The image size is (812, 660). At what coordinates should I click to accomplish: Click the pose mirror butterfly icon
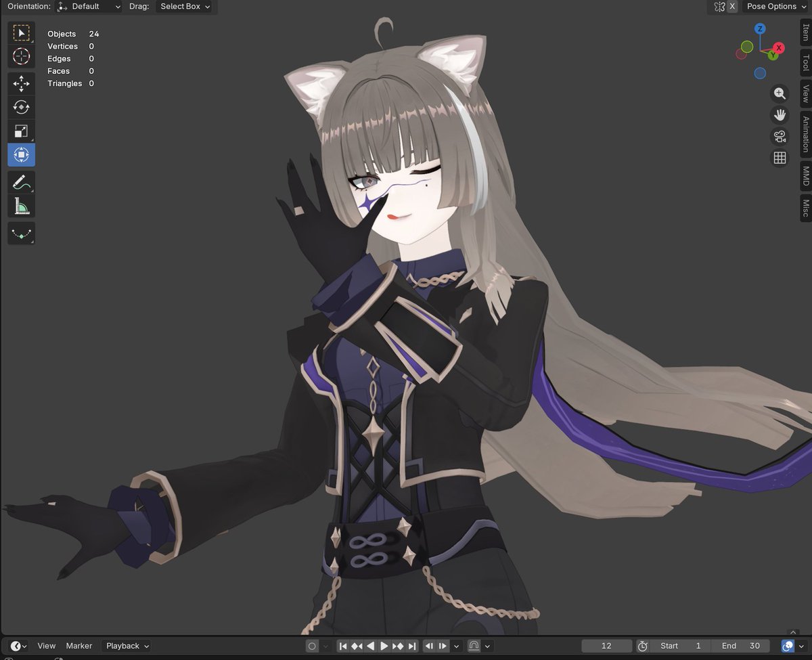tap(719, 6)
